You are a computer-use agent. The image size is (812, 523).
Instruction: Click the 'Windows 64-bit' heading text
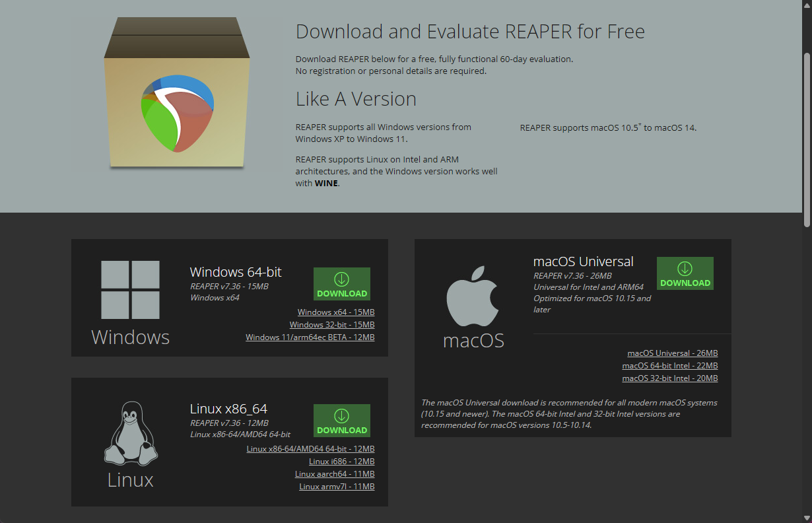[x=236, y=272]
